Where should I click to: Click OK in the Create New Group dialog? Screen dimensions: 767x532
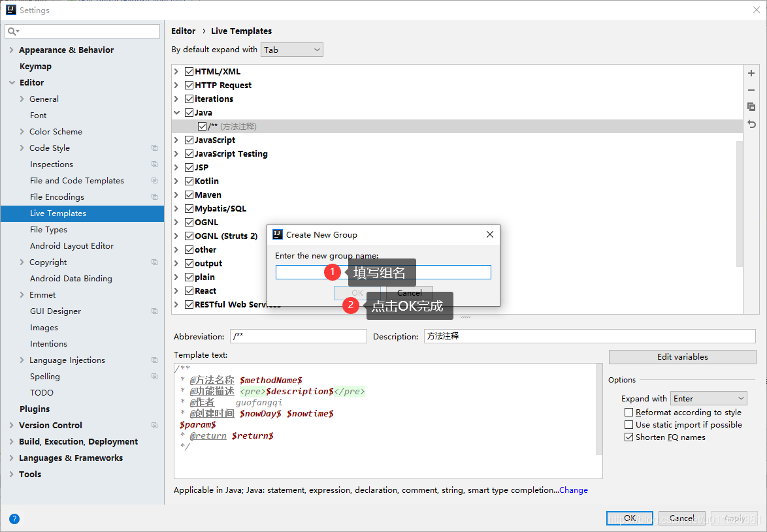(x=357, y=293)
